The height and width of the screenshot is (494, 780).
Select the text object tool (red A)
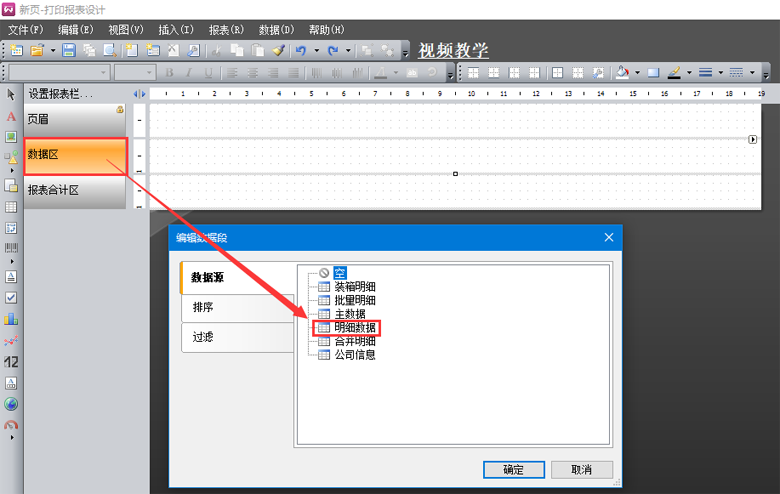pyautogui.click(x=11, y=116)
